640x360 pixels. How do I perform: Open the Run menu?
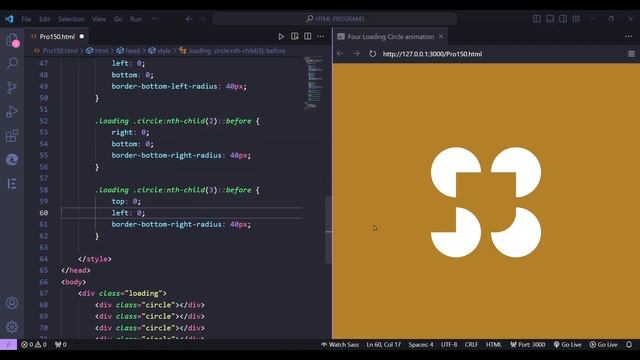pos(136,19)
